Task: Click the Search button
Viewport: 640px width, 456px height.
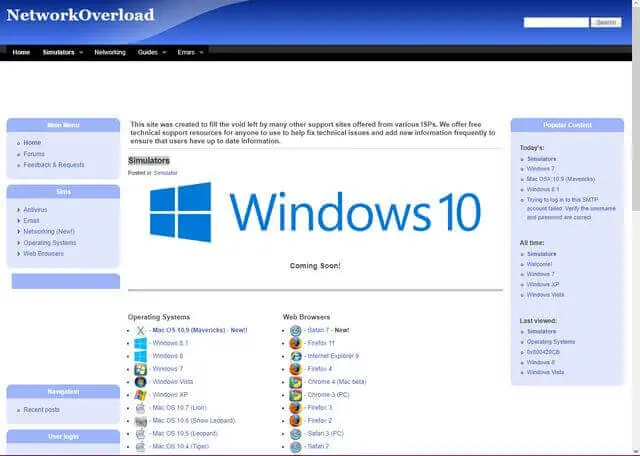Action: [x=606, y=22]
